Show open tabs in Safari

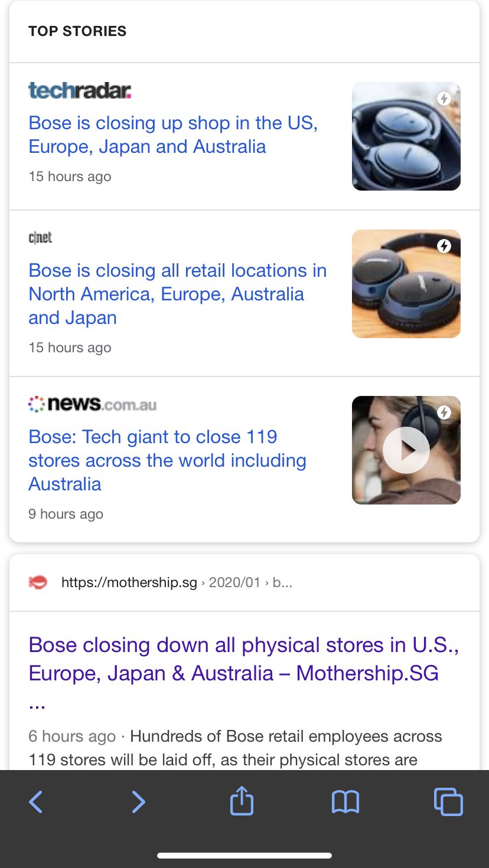(x=448, y=802)
